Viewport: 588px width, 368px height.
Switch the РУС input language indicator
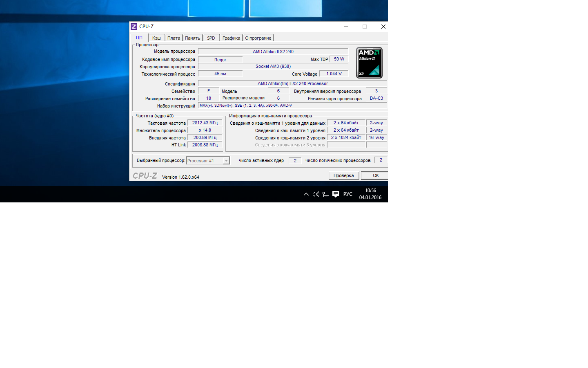tap(348, 194)
